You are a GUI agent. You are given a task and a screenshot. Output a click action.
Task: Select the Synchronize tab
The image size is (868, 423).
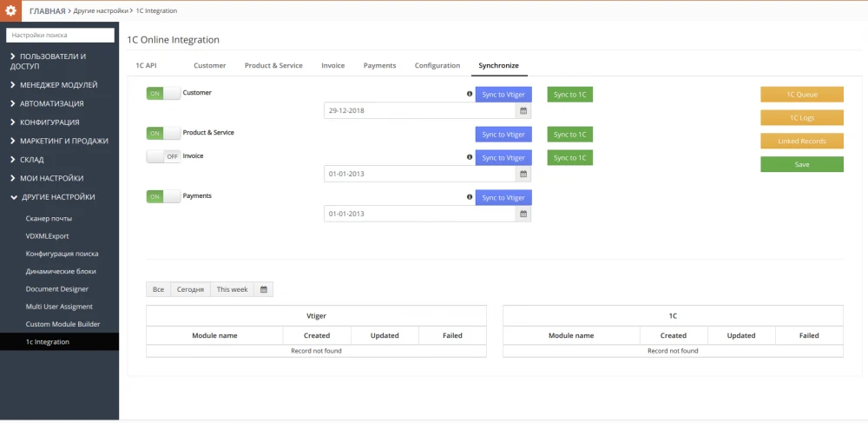499,65
